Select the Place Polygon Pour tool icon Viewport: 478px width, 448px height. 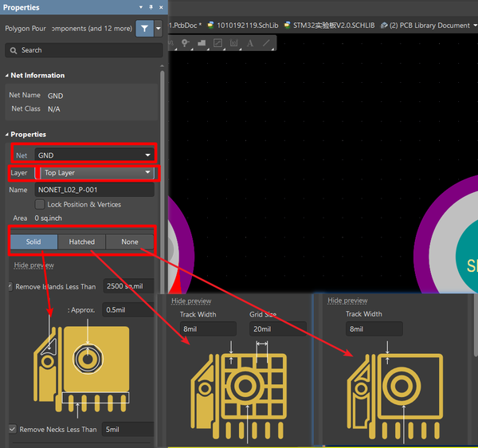click(x=202, y=43)
